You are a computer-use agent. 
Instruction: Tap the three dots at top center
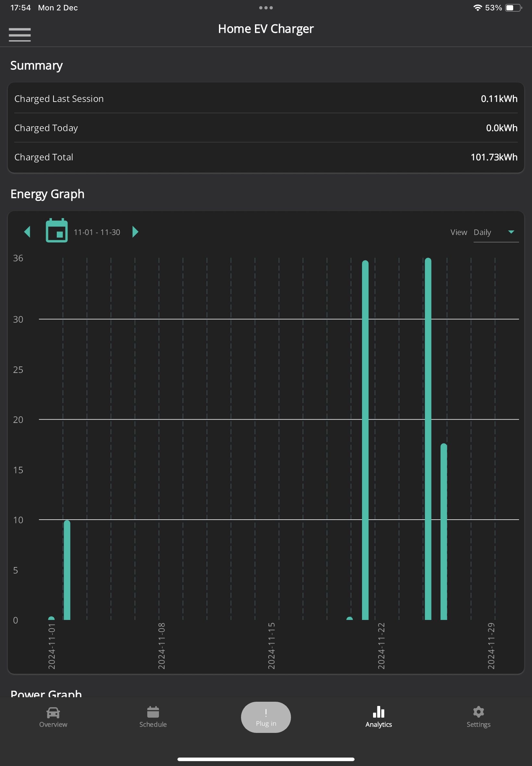pyautogui.click(x=266, y=8)
